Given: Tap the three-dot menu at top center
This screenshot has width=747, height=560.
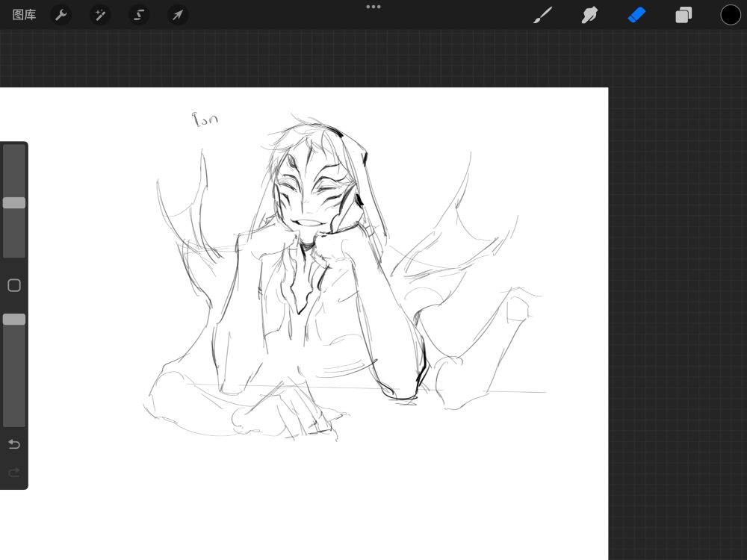Looking at the screenshot, I should [373, 7].
